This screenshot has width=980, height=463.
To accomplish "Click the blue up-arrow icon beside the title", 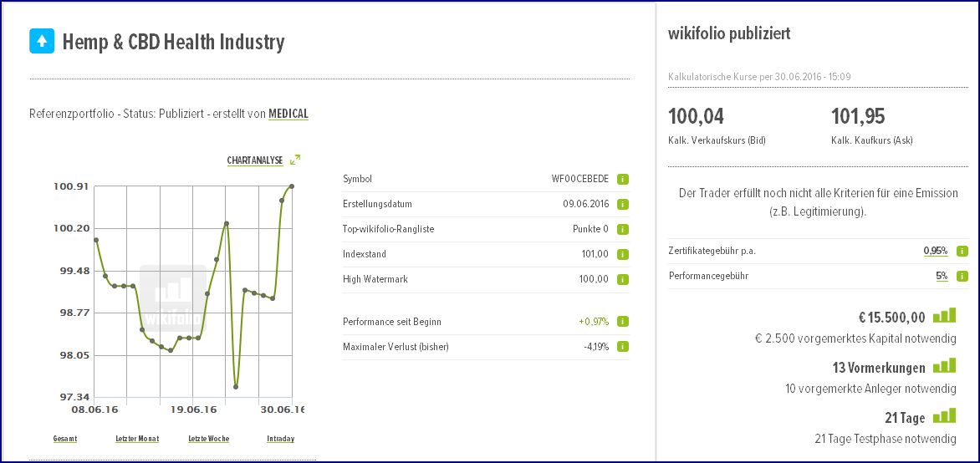I will 42,41.
